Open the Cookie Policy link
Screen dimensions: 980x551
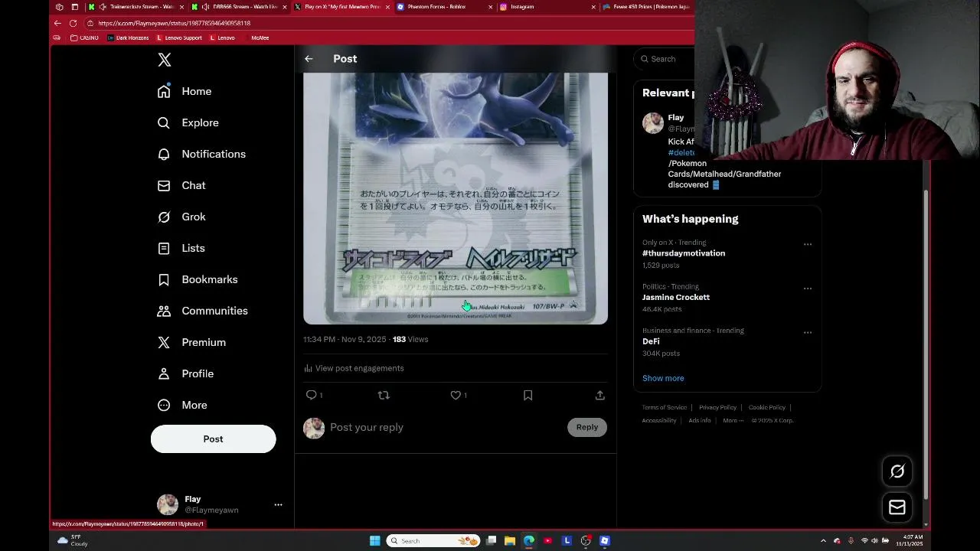(x=767, y=407)
